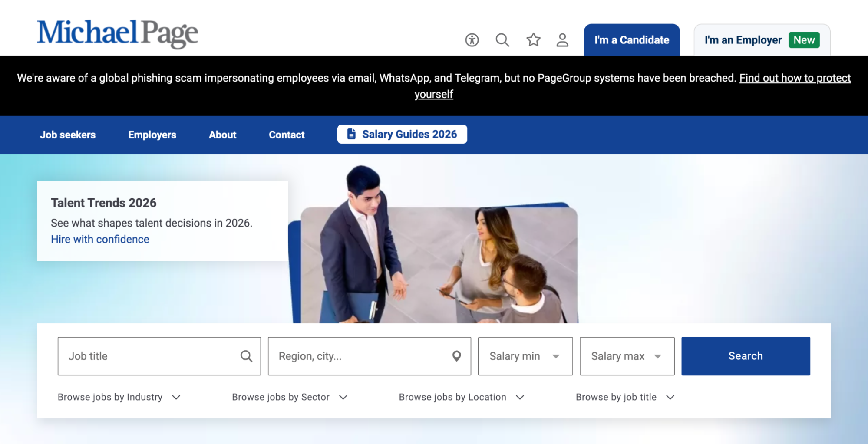868x444 pixels.
Task: Open the Employers menu
Action: click(x=152, y=135)
